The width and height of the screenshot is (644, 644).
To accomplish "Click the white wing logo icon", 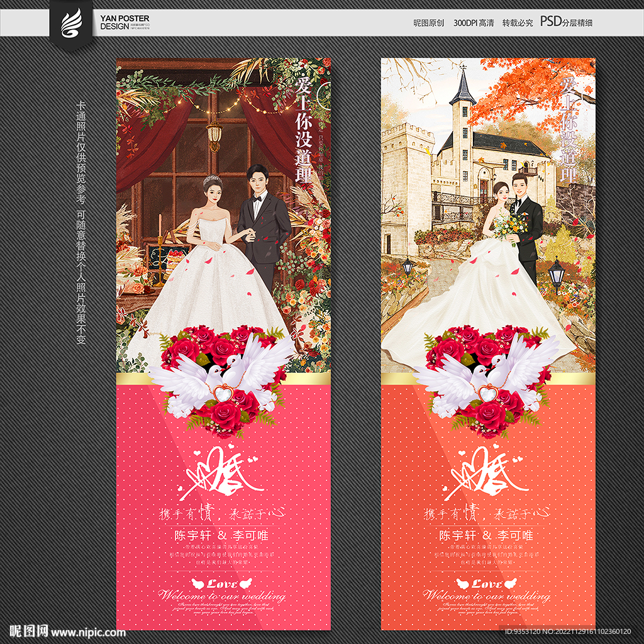I will pos(71,24).
